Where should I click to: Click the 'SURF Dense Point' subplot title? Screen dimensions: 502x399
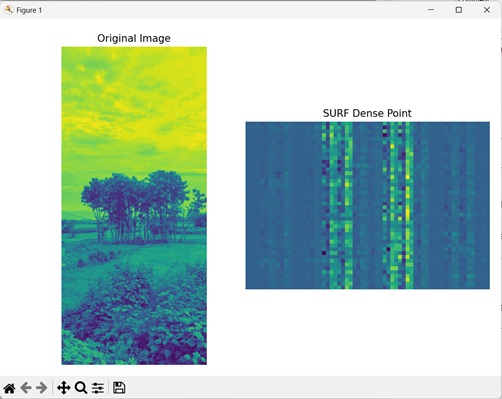click(x=367, y=113)
